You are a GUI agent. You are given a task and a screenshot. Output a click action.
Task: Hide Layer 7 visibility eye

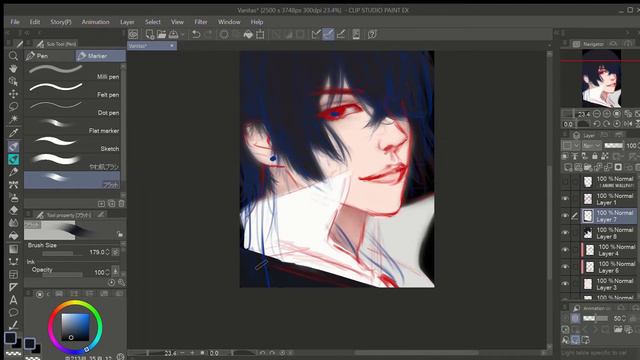[x=565, y=216]
